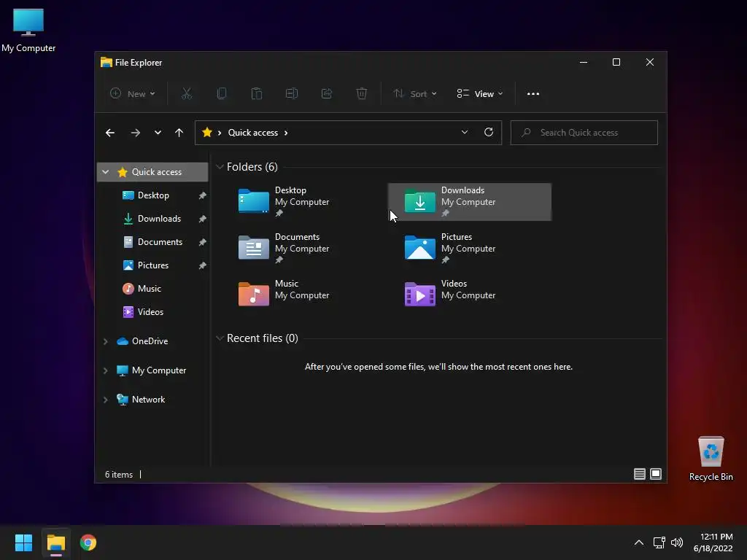The height and width of the screenshot is (560, 747).
Task: Click File Explorer taskbar icon
Action: coord(55,542)
